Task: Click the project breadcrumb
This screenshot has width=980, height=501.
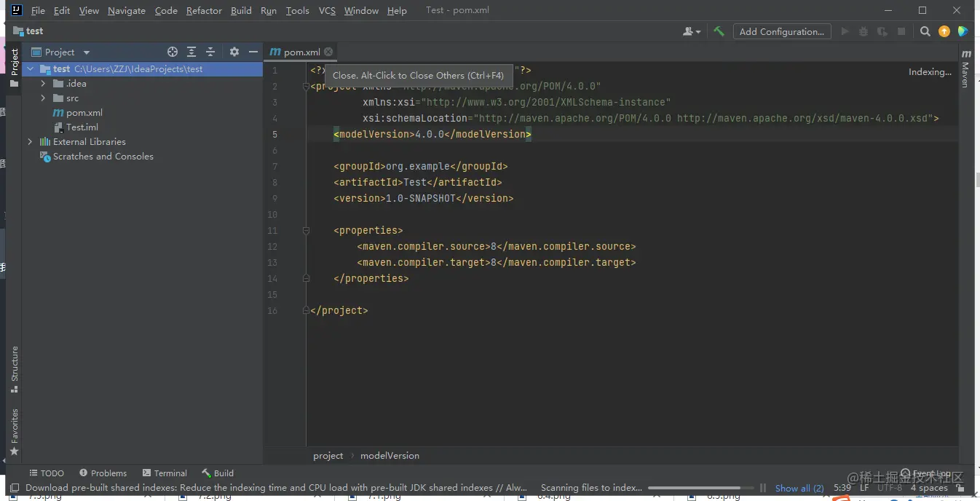Action: click(x=328, y=456)
